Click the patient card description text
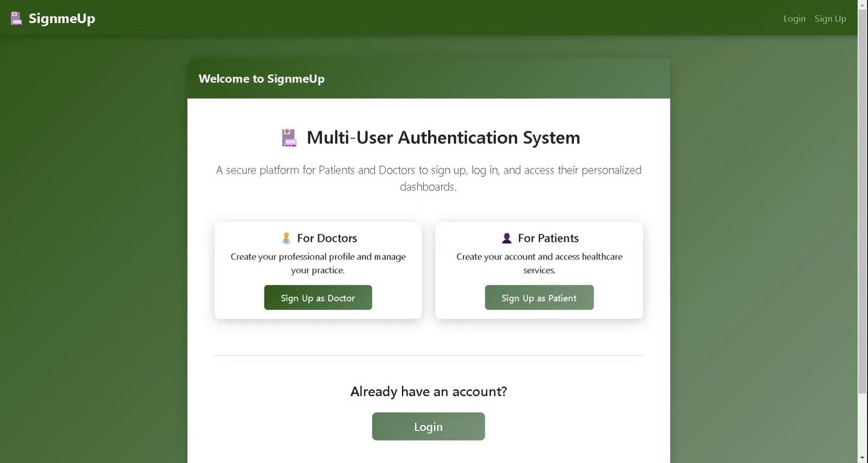The image size is (868, 463). pos(539,263)
